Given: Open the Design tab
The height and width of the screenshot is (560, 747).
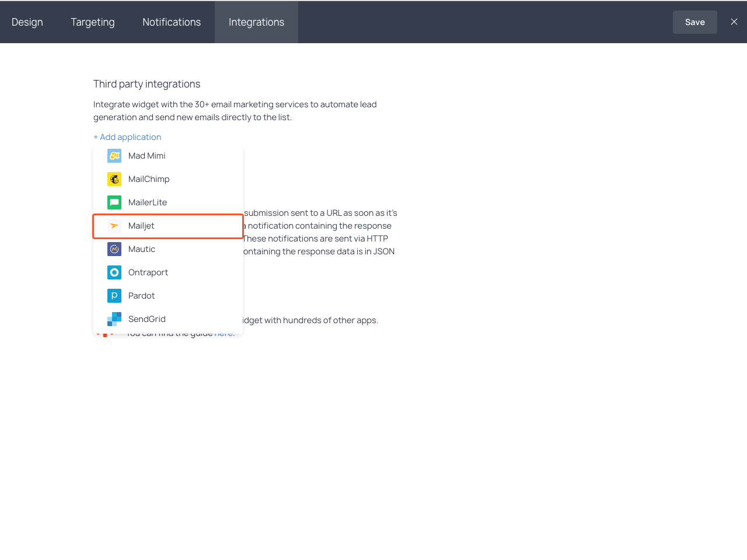Looking at the screenshot, I should coord(27,22).
